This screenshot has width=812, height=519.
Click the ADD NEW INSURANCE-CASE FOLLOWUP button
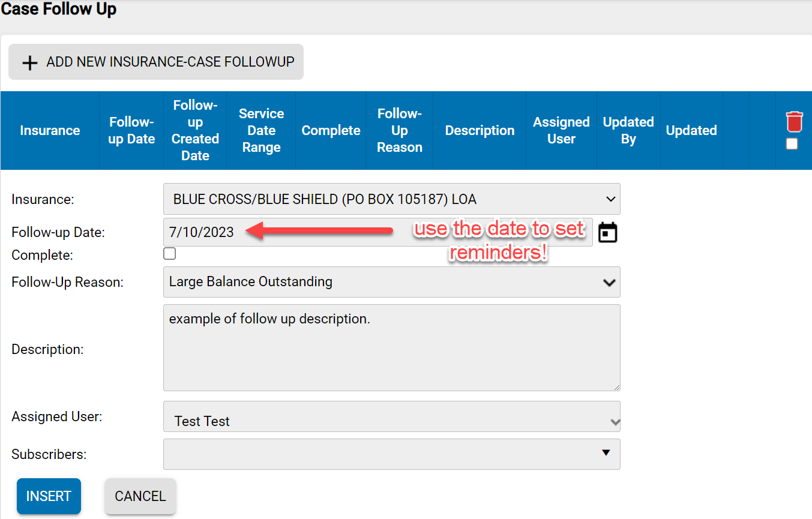(155, 62)
